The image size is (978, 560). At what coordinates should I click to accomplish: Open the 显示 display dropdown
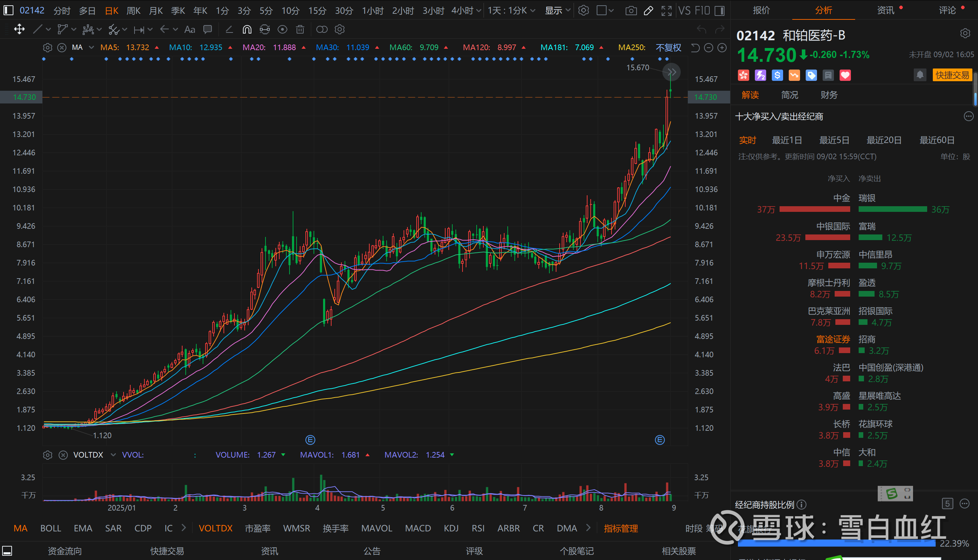click(x=557, y=11)
